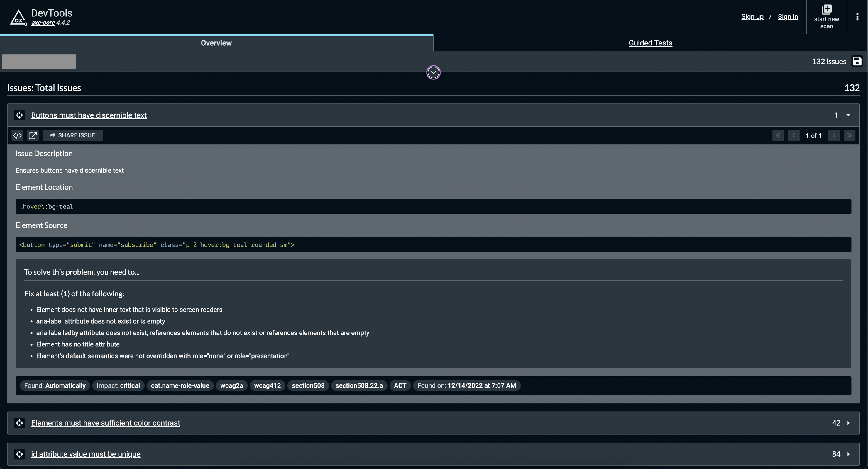The height and width of the screenshot is (469, 868).
Task: Toggle the Overview tab active state
Action: click(x=216, y=43)
